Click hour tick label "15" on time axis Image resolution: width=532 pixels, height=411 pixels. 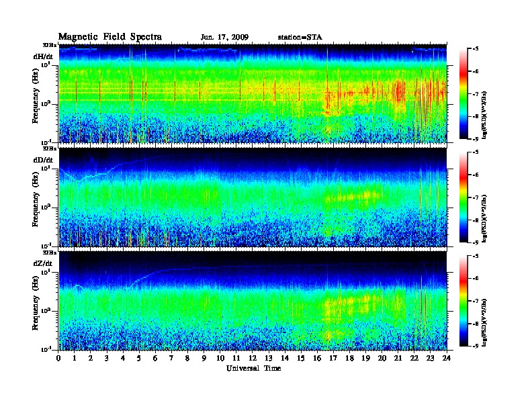click(x=301, y=359)
